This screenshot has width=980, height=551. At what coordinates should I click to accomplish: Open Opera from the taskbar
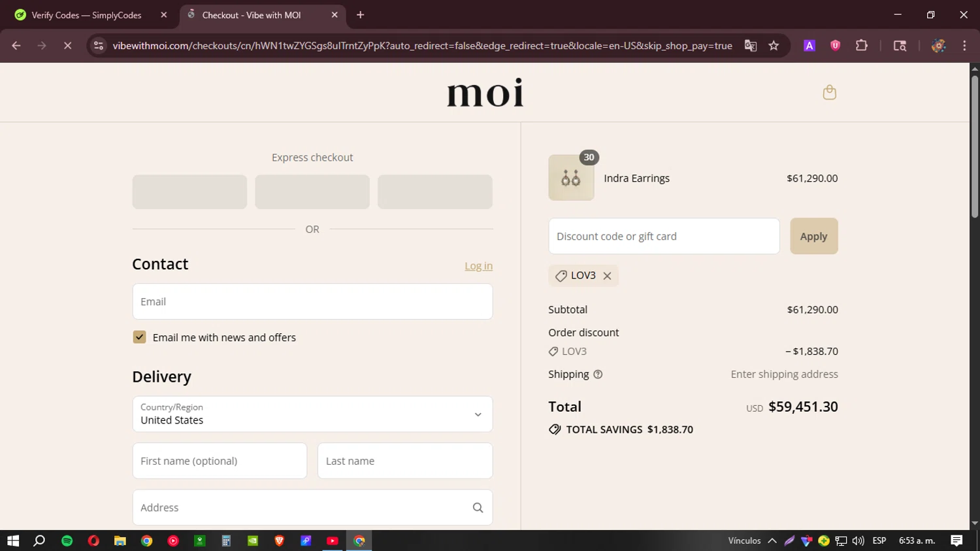pos(93,541)
